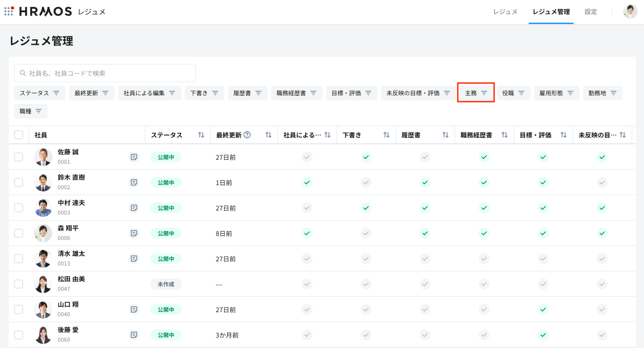Sort by the 目標・評価 column arrows

coord(564,135)
